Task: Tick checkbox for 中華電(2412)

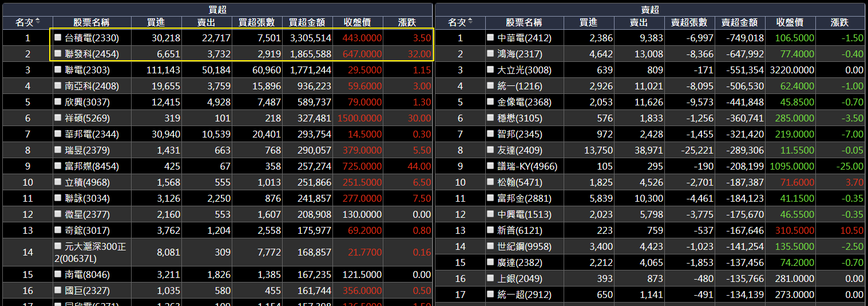Action: 490,37
